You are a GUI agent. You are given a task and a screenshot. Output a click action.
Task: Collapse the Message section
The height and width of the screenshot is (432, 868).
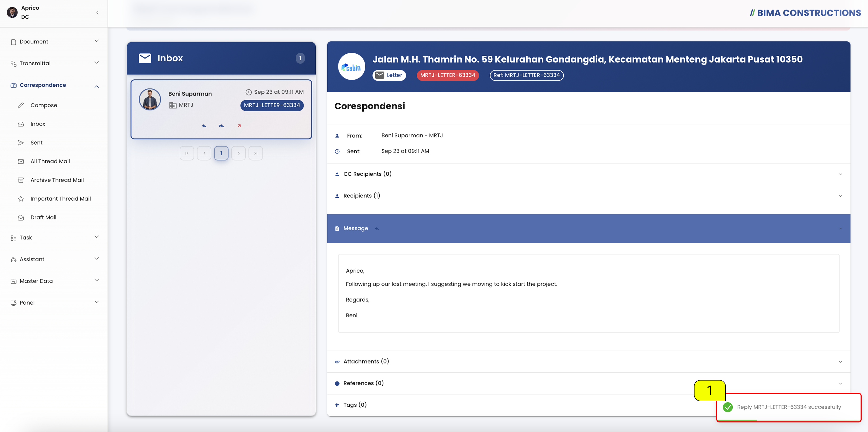pyautogui.click(x=588, y=228)
